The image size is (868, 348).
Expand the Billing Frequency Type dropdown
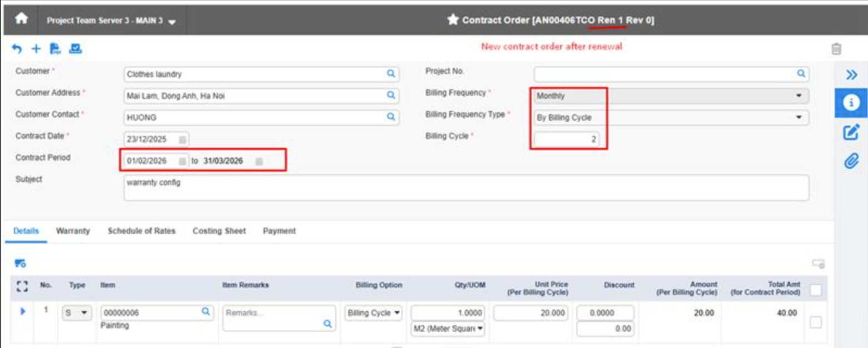(798, 117)
